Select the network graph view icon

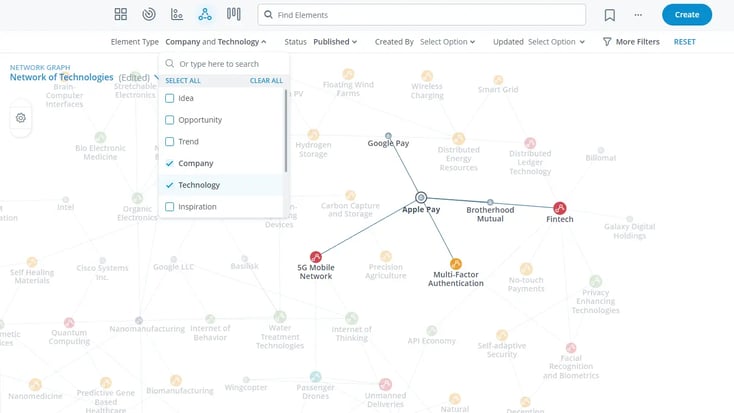(x=205, y=15)
